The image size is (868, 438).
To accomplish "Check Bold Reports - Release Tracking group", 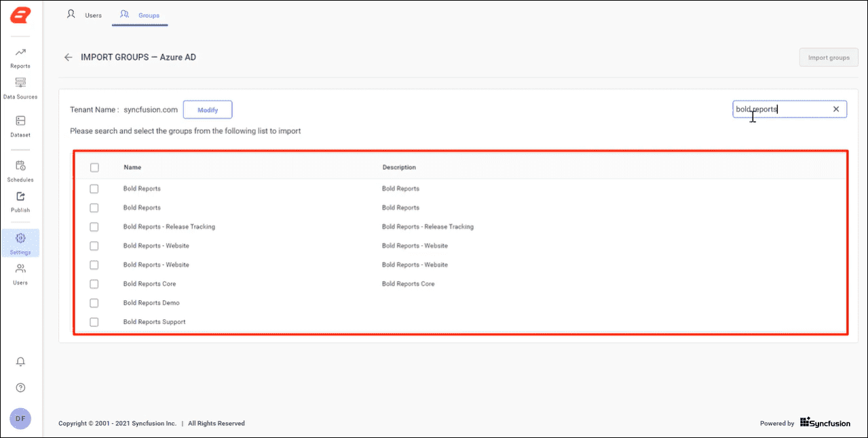I will (x=94, y=227).
